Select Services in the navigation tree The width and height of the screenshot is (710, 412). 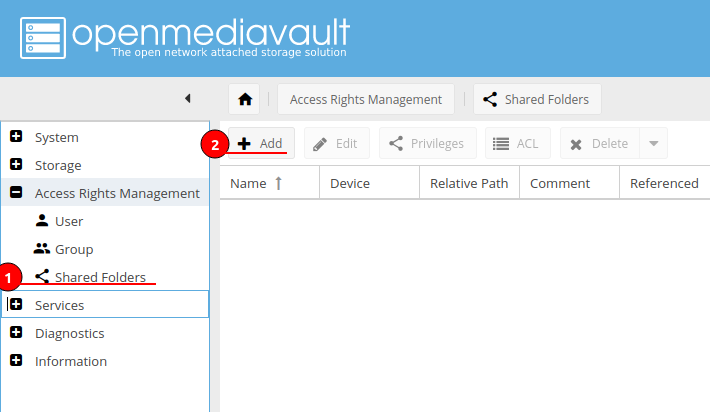(x=59, y=305)
